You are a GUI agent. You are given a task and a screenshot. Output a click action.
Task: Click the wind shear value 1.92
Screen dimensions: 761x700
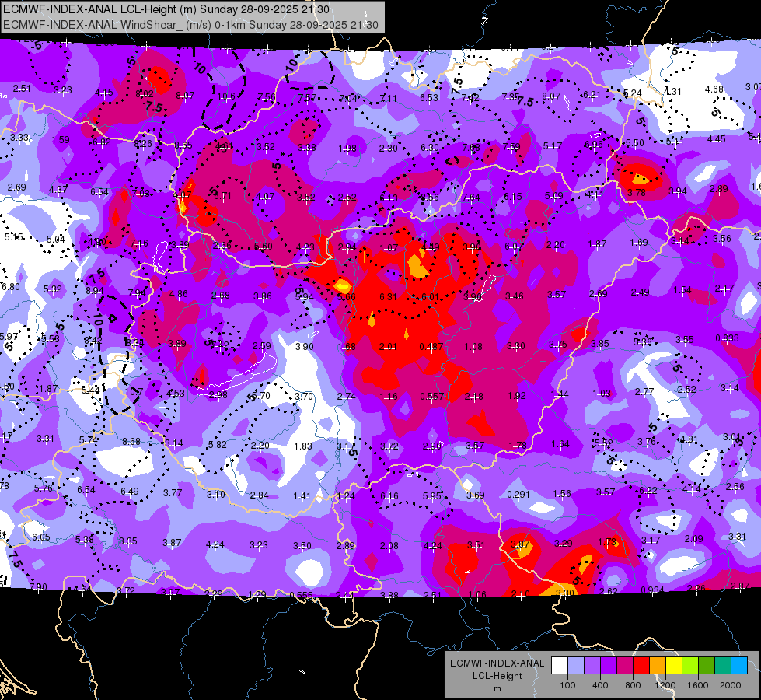click(517, 395)
